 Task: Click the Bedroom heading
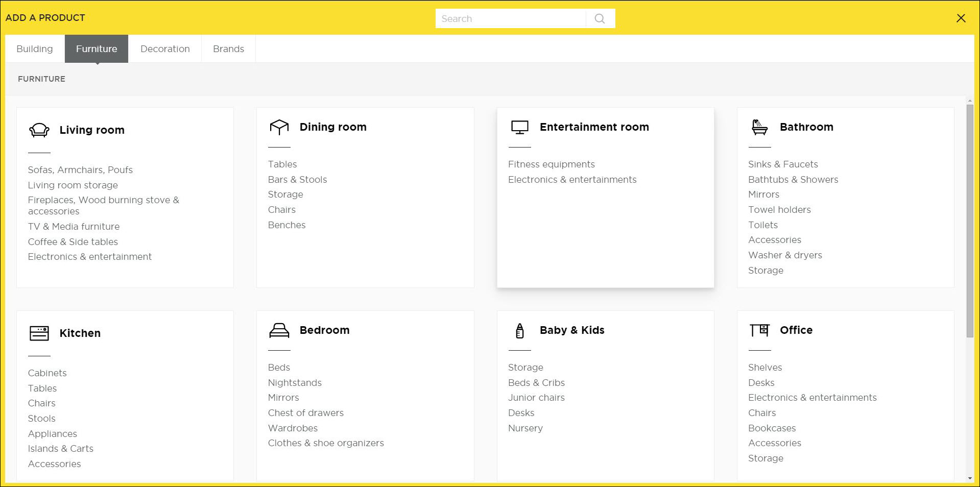coord(325,330)
